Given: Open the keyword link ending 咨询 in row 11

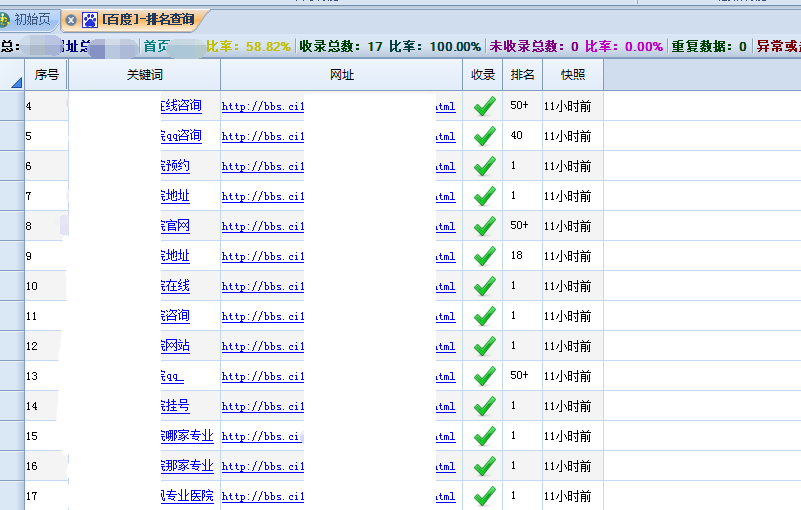Looking at the screenshot, I should pos(175,316).
